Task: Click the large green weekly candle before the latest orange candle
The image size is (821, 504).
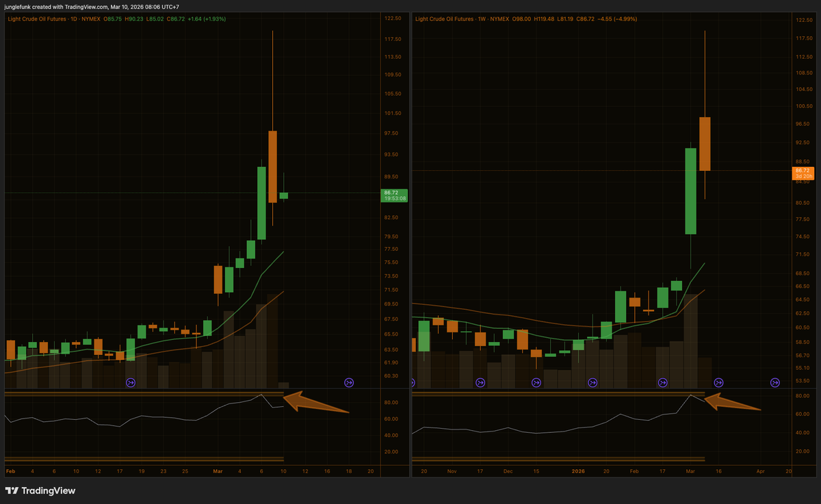Action: (x=690, y=191)
